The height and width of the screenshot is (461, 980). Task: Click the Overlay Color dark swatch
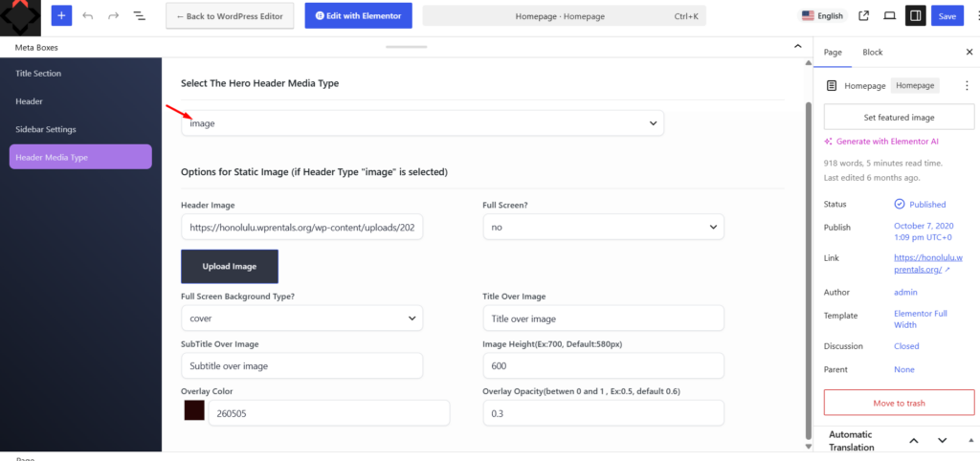pyautogui.click(x=194, y=410)
